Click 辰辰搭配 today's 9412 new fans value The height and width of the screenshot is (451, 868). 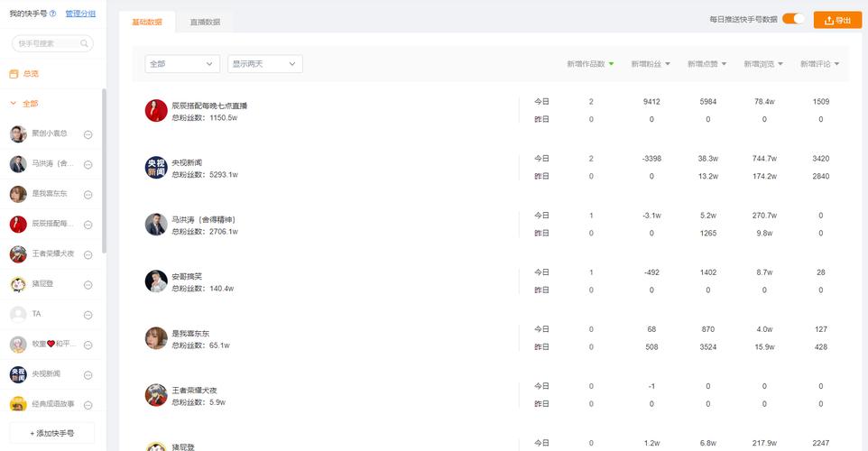(651, 101)
